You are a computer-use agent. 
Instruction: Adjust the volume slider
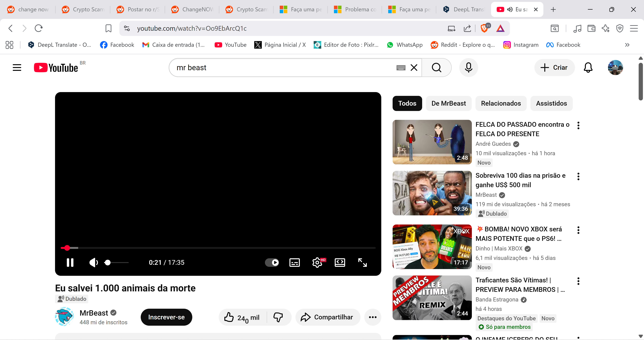click(117, 262)
